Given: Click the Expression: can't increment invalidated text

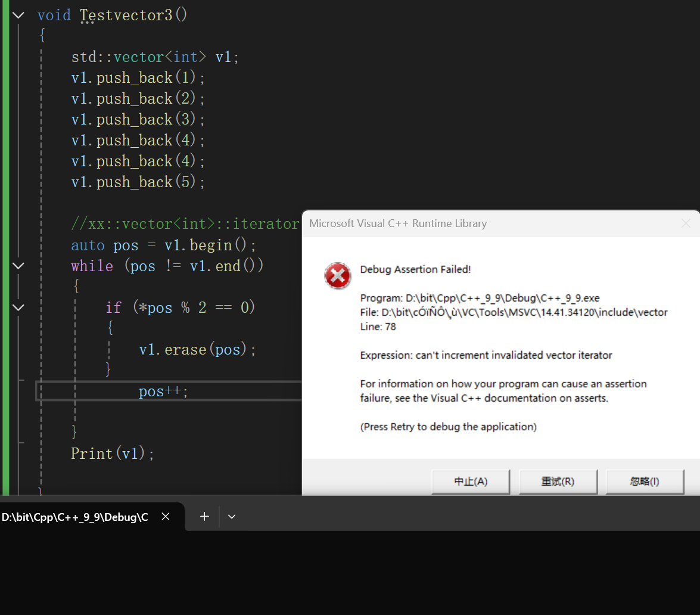Looking at the screenshot, I should (486, 355).
